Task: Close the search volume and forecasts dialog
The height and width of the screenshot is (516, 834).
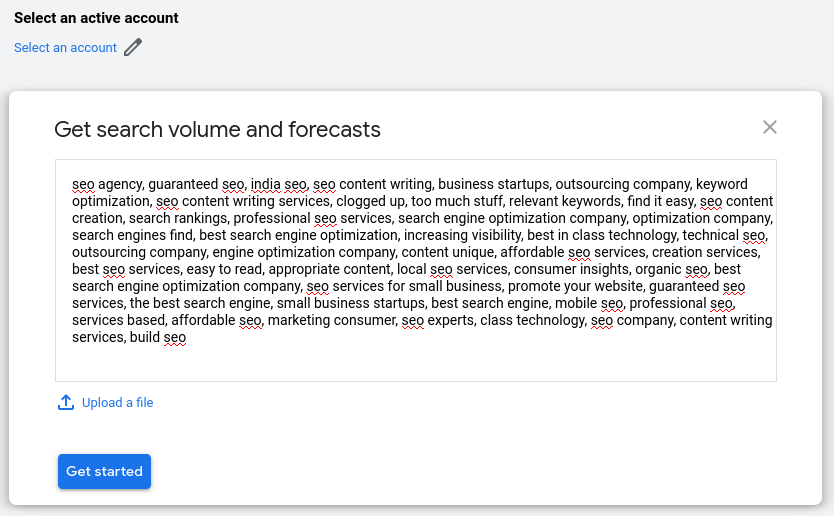Action: pos(769,127)
